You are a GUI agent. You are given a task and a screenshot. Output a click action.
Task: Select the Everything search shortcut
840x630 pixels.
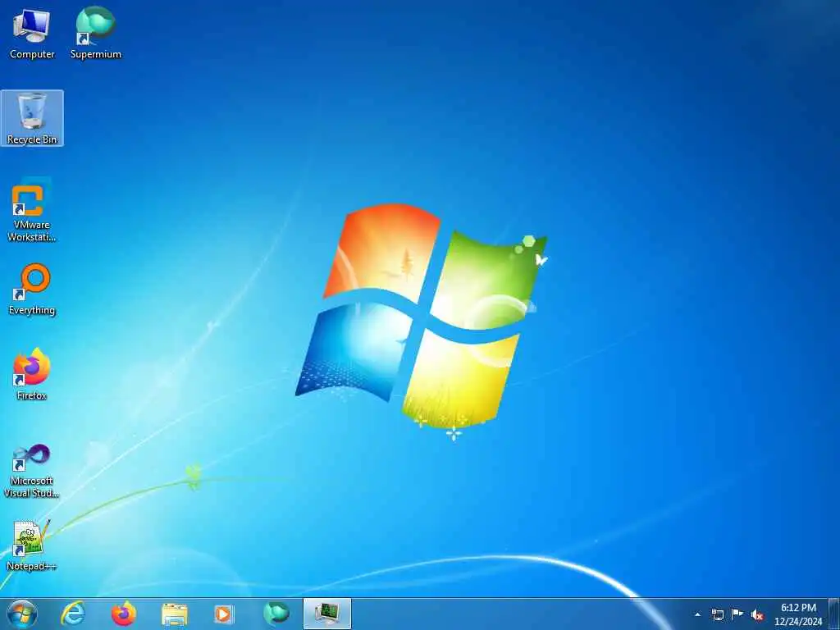point(32,290)
